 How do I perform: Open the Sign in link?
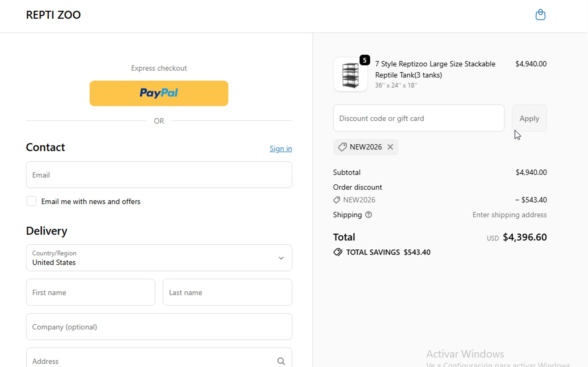tap(281, 149)
